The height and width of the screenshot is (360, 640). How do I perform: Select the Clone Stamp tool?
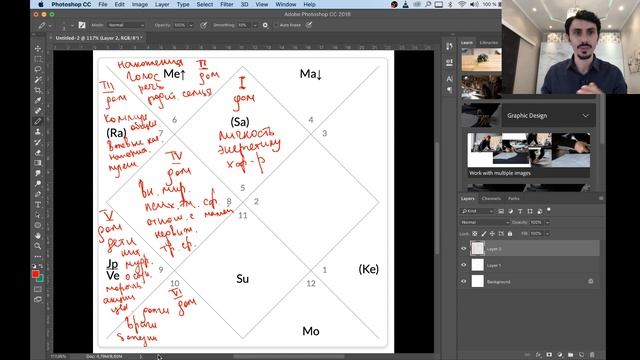coord(38,131)
